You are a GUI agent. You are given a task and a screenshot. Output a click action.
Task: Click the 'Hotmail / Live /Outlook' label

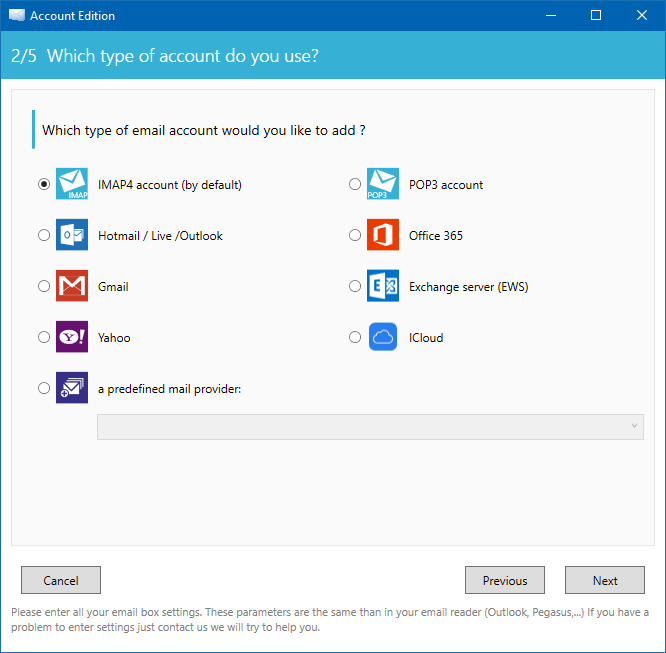point(160,236)
